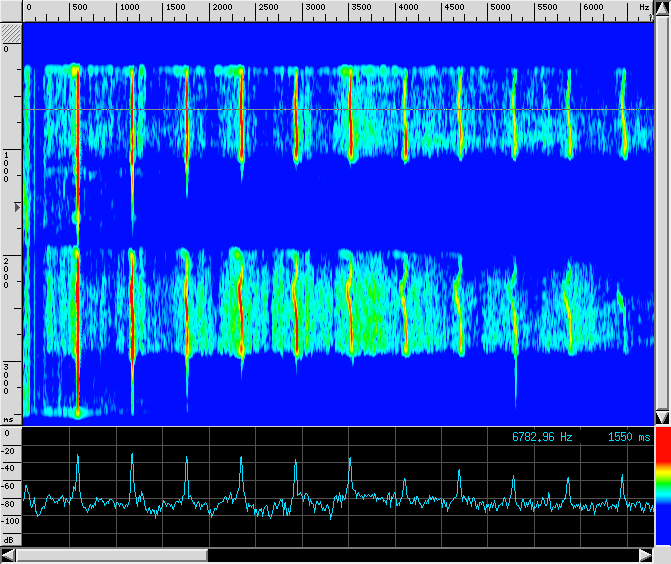Click the vertical scrollbar up arrow
Screen dimensions: 671x564
pyautogui.click(x=662, y=10)
